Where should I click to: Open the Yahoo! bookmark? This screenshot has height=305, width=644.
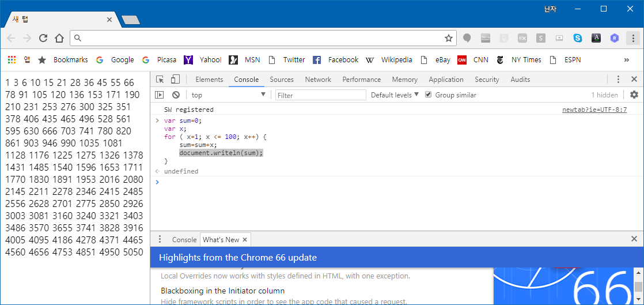[x=203, y=59]
